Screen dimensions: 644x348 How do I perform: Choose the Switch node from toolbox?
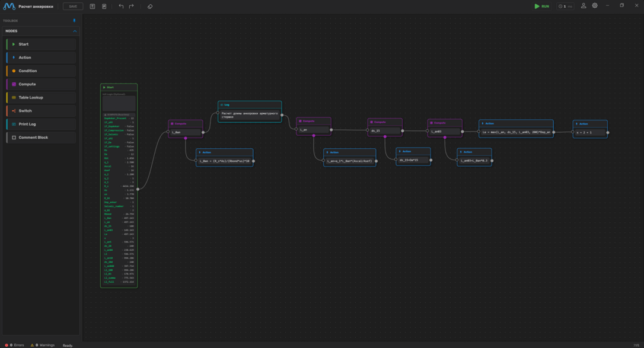[41, 111]
